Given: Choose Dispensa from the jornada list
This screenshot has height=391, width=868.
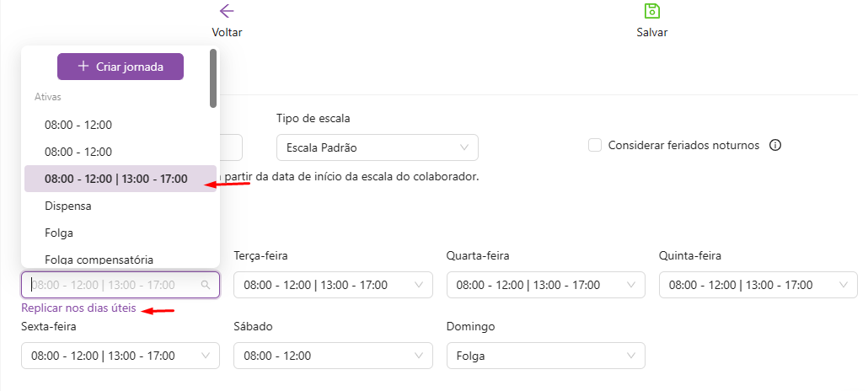Looking at the screenshot, I should coord(68,206).
